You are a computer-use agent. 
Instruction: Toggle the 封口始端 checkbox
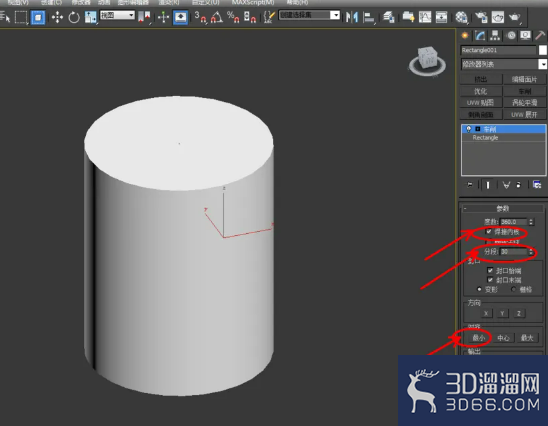tap(490, 270)
